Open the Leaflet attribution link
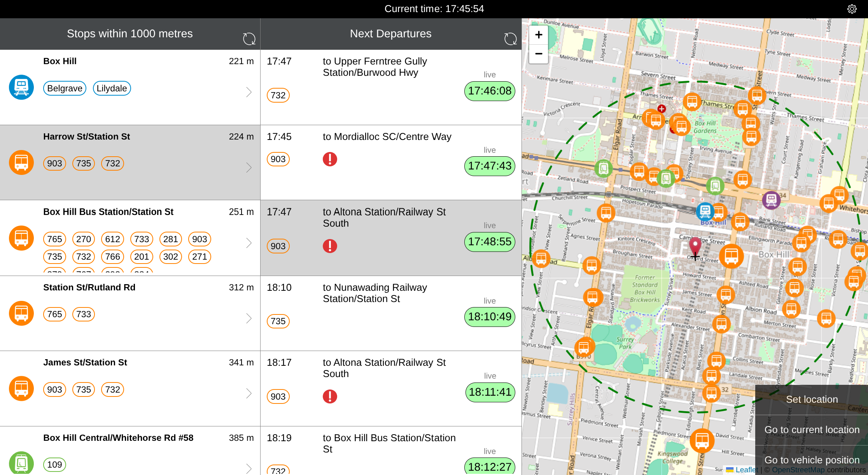Screen dimensions: 868x475 [746, 470]
